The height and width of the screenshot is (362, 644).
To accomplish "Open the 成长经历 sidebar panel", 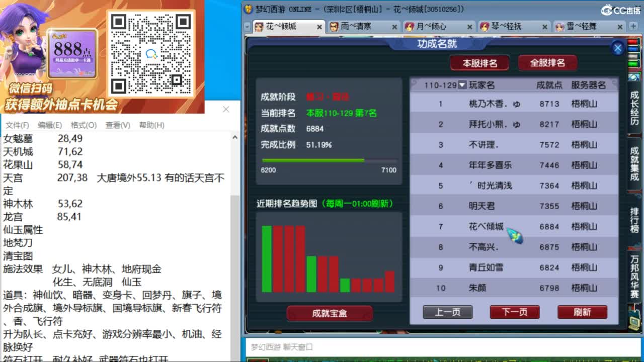I will coord(634,108).
